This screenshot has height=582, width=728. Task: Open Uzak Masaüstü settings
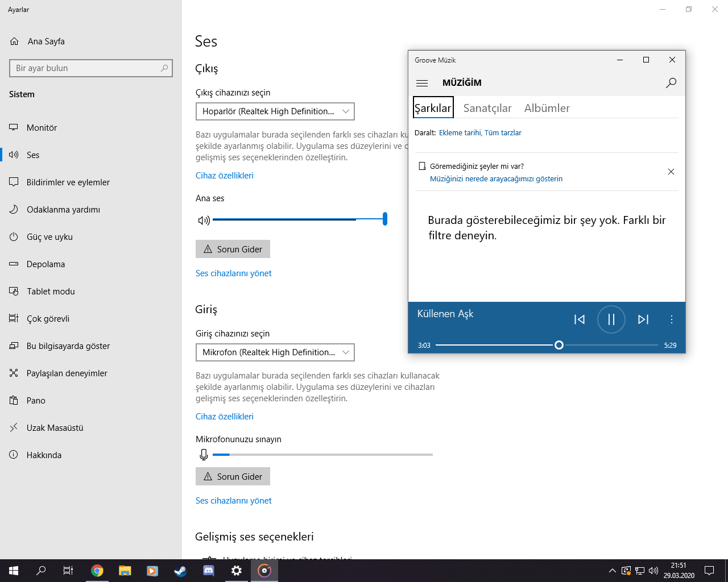coord(91,428)
